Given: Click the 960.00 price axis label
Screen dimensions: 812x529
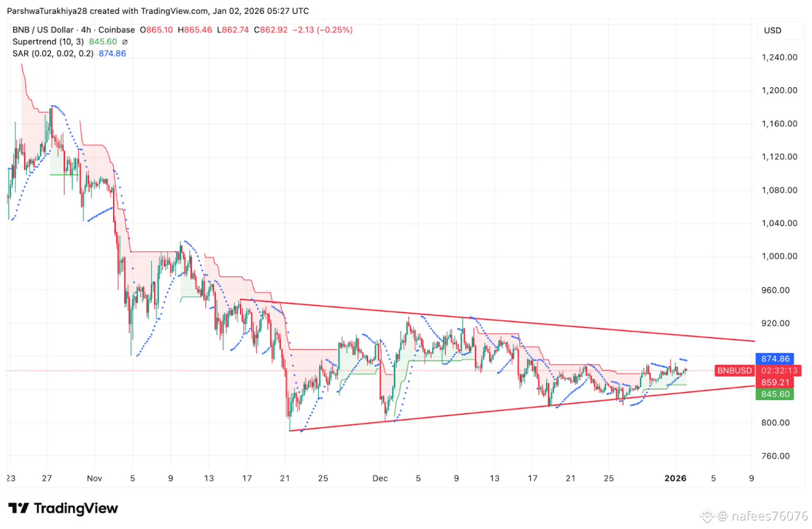Looking at the screenshot, I should (x=776, y=290).
